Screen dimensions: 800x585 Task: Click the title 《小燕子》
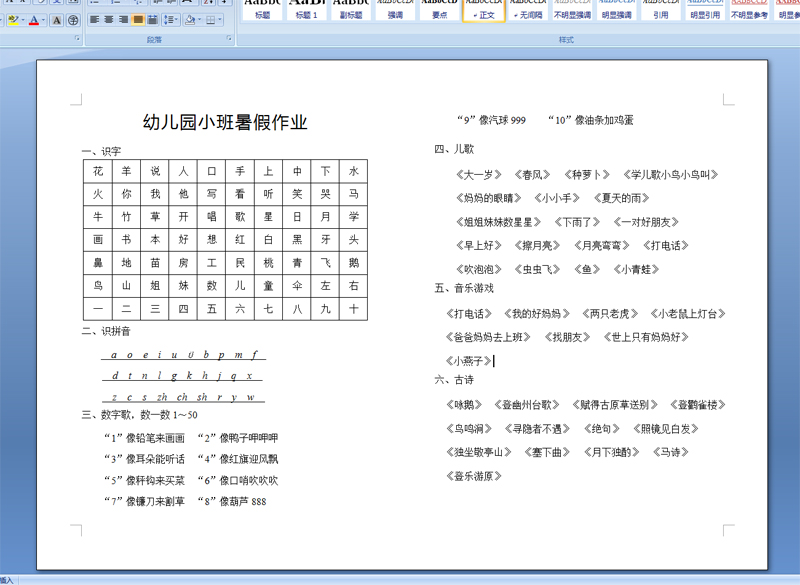468,361
